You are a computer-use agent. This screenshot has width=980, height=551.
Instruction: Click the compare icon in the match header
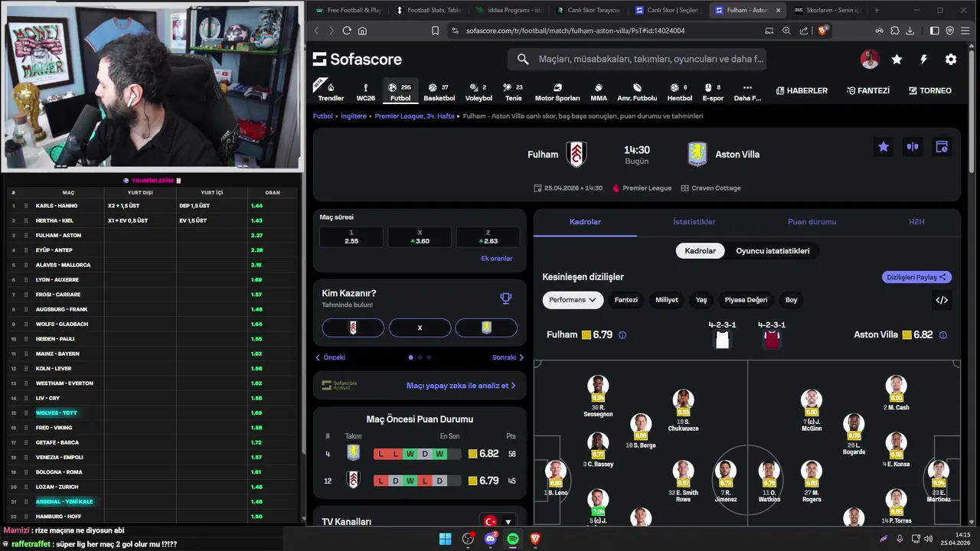913,147
